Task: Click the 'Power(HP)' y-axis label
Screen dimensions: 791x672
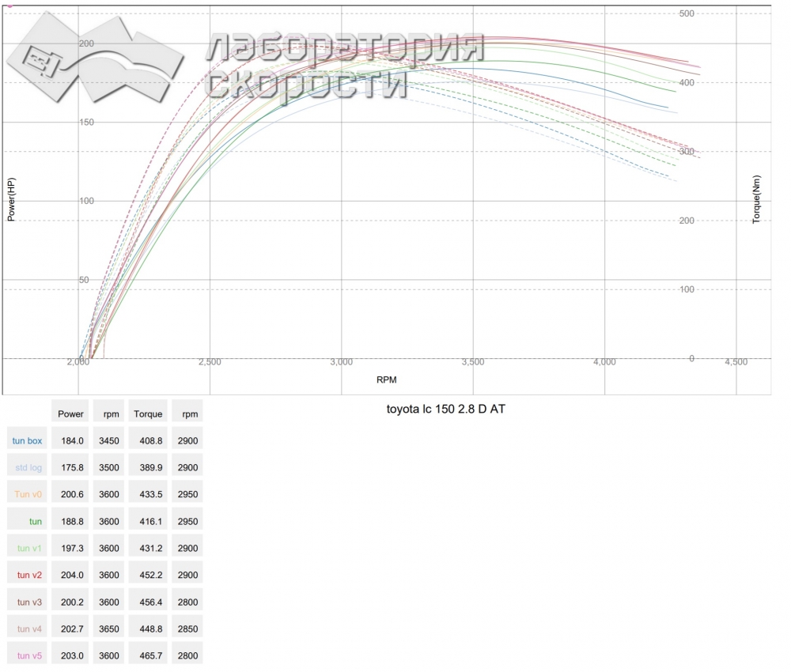Action: pyautogui.click(x=11, y=199)
